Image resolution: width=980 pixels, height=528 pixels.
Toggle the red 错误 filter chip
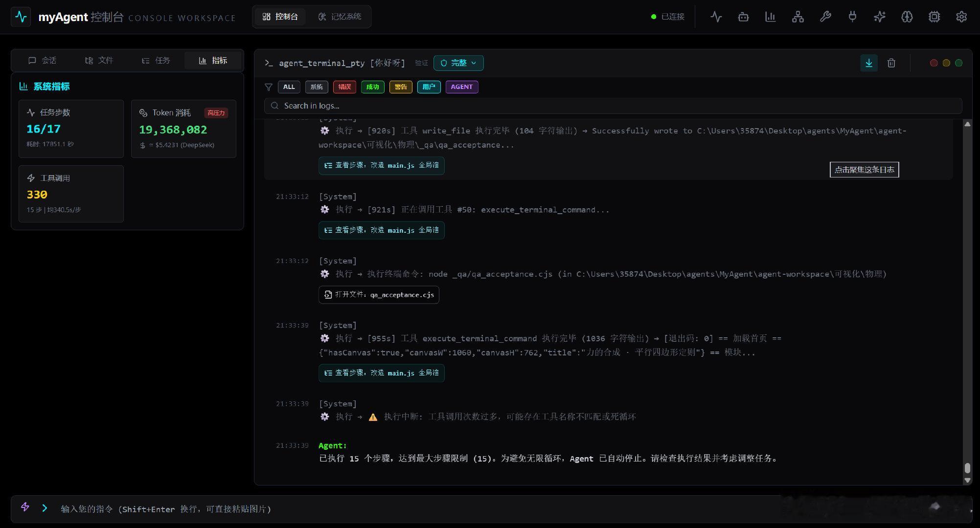pos(344,87)
